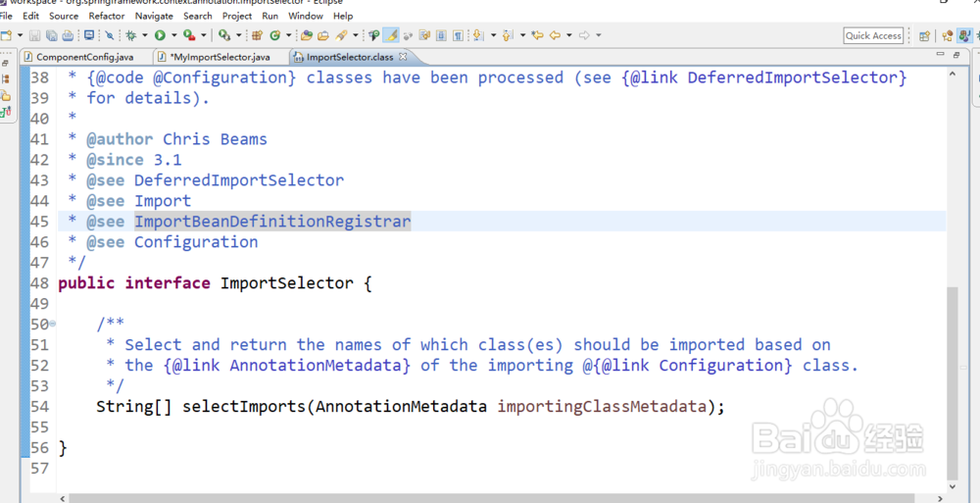Viewport: 980px width, 503px height.
Task: Open the coverage run dropdown arrow
Action: click(x=203, y=35)
